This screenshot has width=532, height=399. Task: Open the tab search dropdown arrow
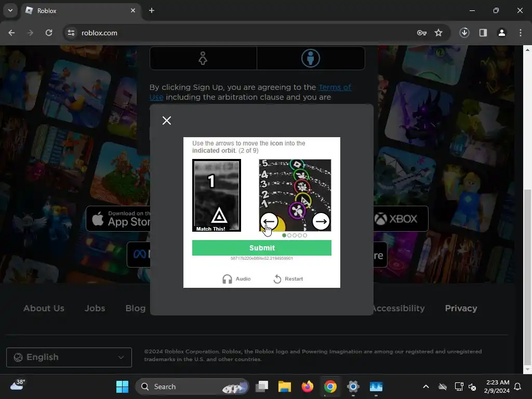click(10, 10)
